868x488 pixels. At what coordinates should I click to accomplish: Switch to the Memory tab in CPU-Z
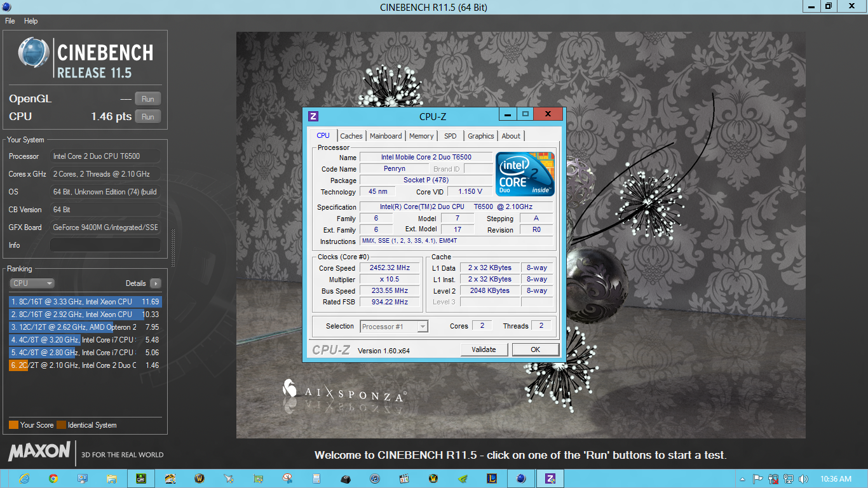tap(421, 136)
